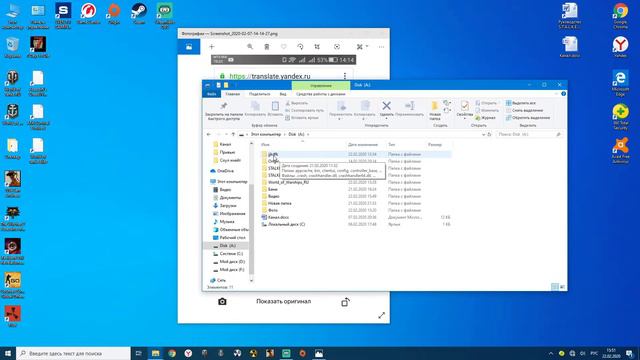The width and height of the screenshot is (640, 360).
Task: Open the address bar history dropdown
Action: (483, 134)
